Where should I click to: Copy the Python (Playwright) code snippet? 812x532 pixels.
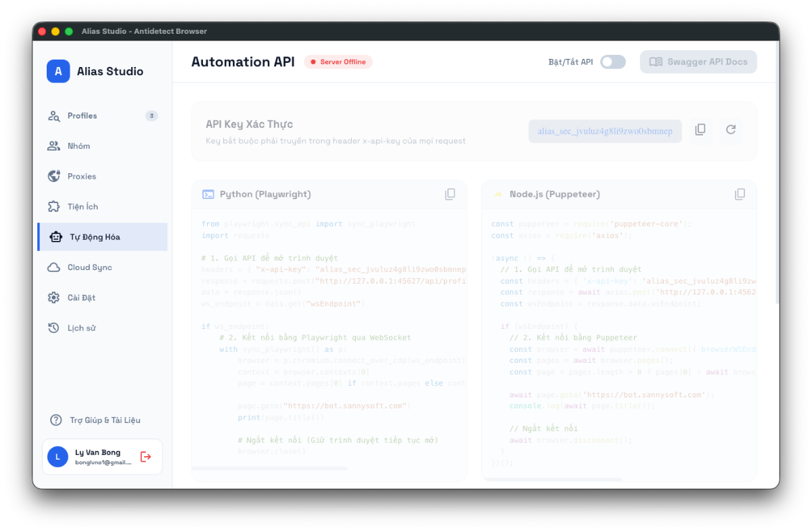[450, 194]
